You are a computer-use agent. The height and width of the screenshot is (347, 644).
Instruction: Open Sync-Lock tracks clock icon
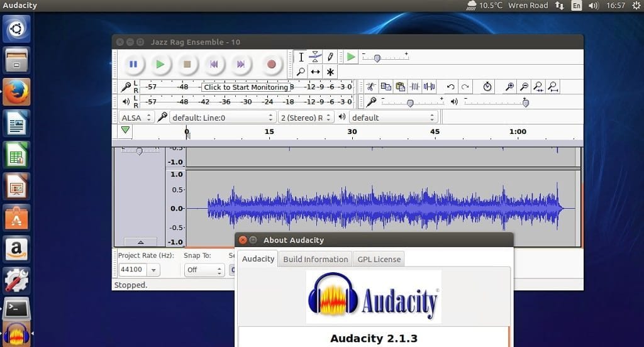point(487,87)
